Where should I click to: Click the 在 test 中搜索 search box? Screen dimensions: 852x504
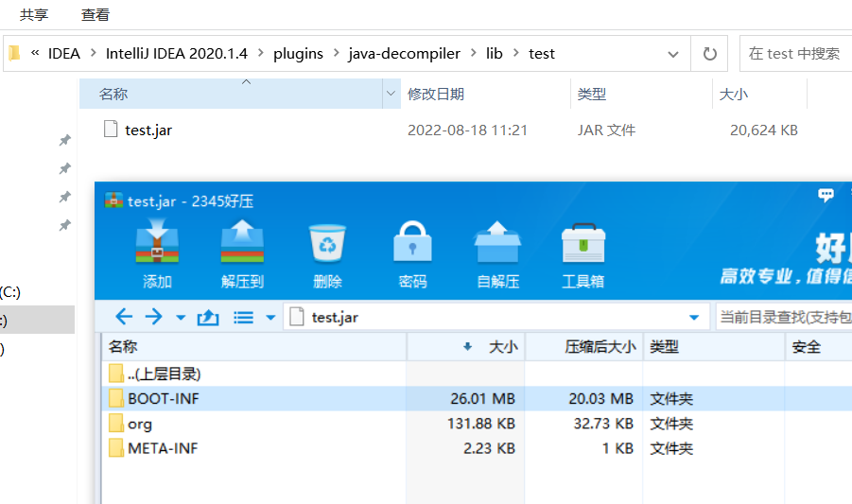(x=796, y=54)
